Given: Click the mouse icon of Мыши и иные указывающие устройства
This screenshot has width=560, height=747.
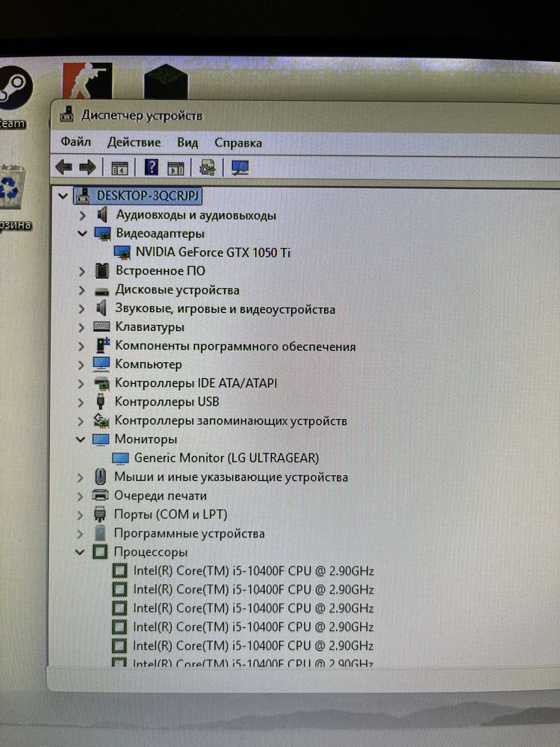Looking at the screenshot, I should (x=100, y=477).
